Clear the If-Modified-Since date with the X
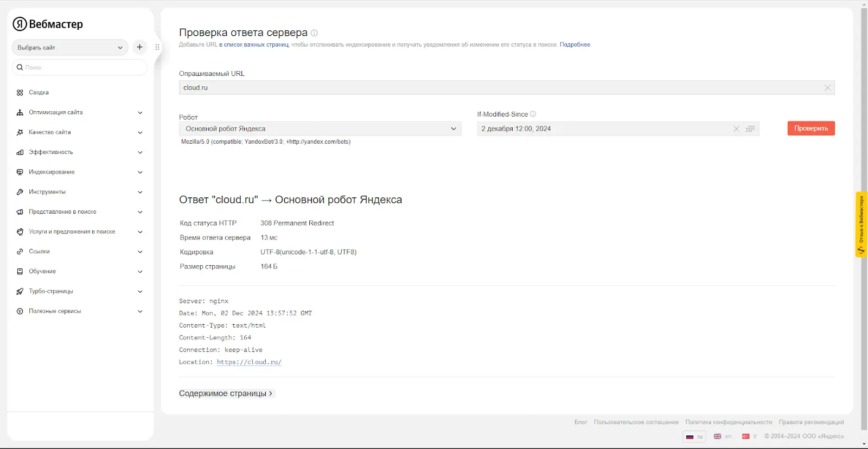This screenshot has width=868, height=449. click(736, 129)
